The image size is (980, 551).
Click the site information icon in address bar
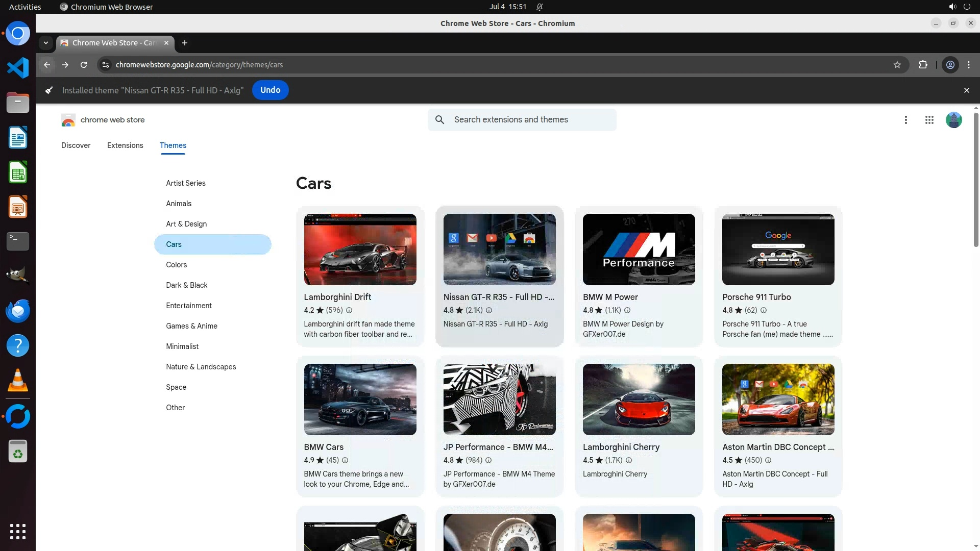point(106,65)
